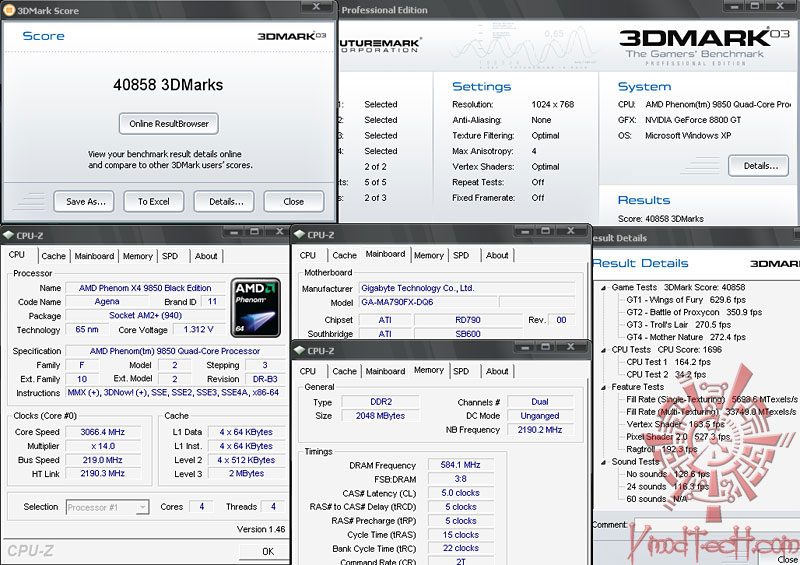The width and height of the screenshot is (800, 565).
Task: Select Pixel Shader 2.0 result row
Action: pyautogui.click(x=678, y=437)
